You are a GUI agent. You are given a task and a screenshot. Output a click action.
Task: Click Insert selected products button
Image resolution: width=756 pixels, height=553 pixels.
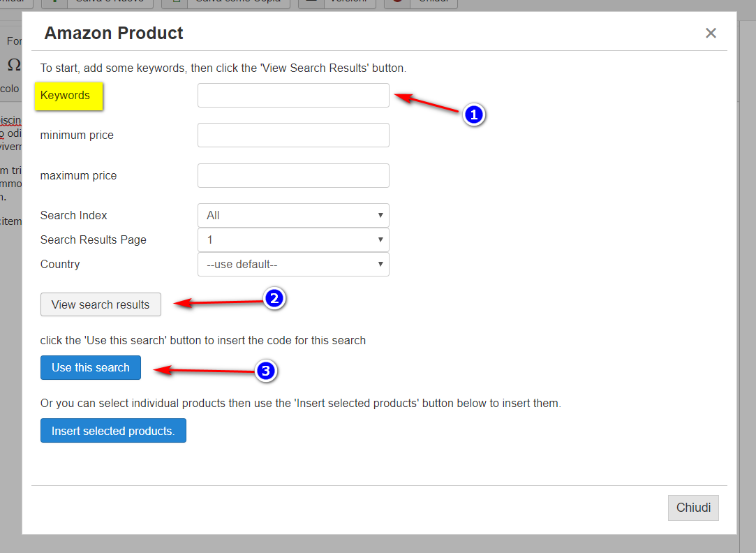[x=113, y=431]
